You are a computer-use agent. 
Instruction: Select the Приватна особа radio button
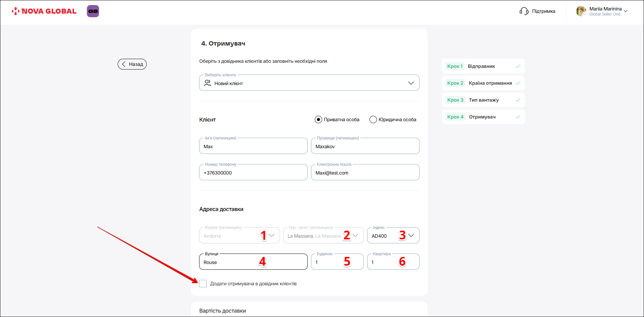click(x=318, y=120)
